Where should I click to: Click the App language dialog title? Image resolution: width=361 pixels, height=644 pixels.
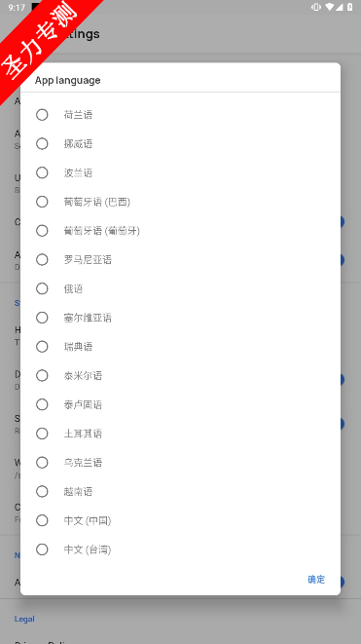click(68, 80)
